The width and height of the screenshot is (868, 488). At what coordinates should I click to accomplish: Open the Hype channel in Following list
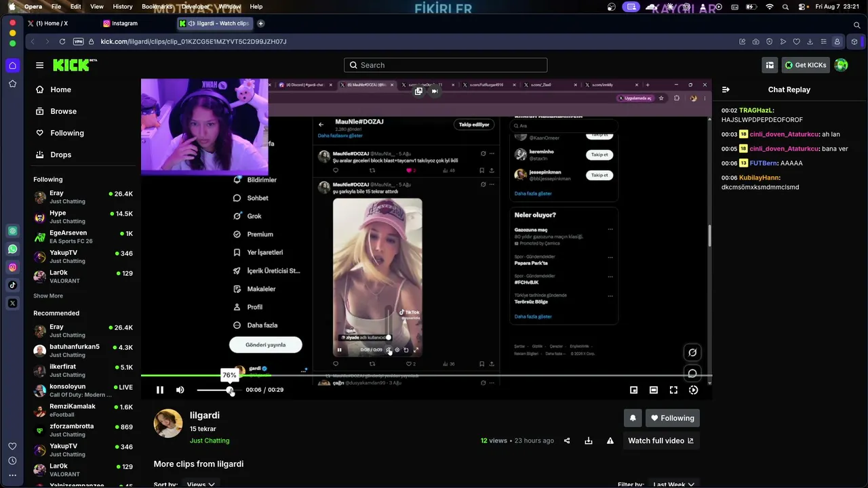[x=83, y=217]
